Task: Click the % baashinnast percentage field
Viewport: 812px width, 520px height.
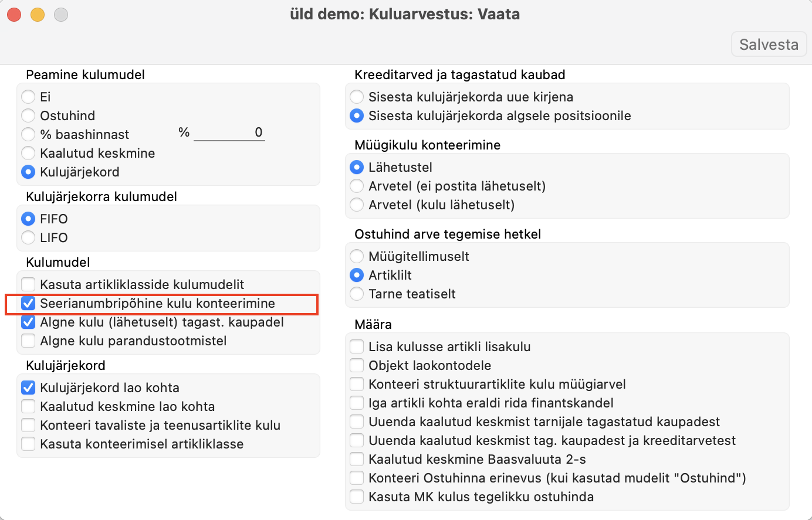Action: point(229,132)
